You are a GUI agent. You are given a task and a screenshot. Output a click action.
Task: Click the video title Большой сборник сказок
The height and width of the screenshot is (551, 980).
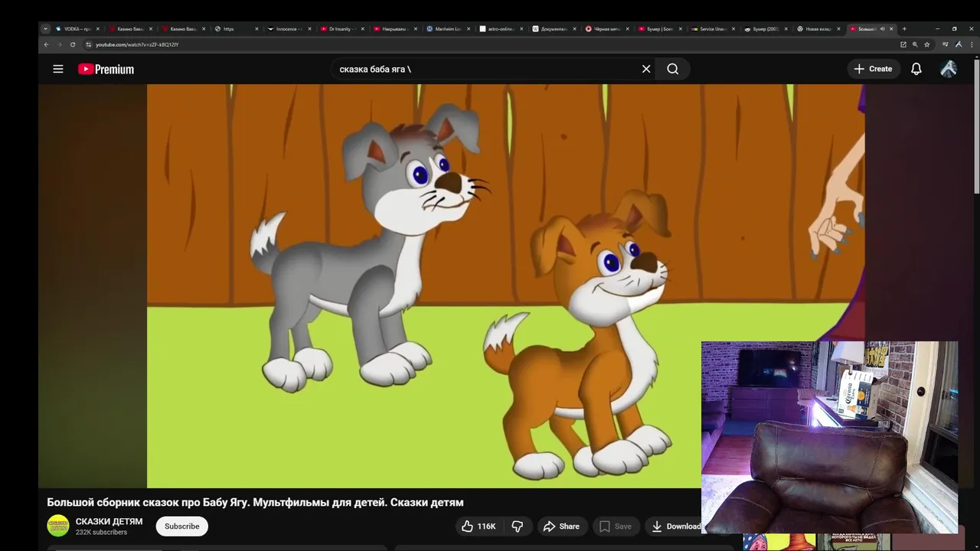255,503
